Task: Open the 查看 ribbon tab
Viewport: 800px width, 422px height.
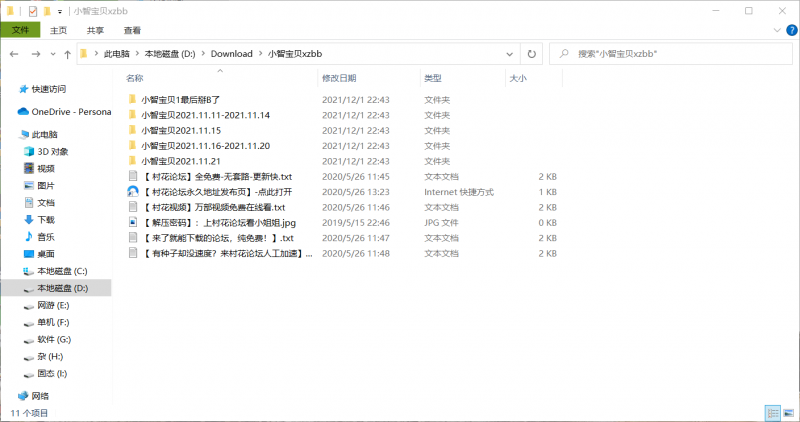Action: 130,31
